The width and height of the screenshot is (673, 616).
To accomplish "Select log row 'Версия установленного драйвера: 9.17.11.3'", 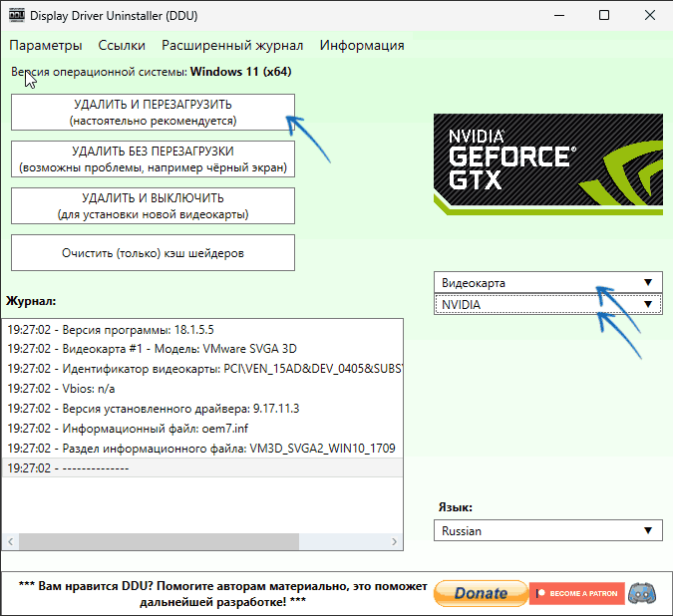I will click(202, 409).
